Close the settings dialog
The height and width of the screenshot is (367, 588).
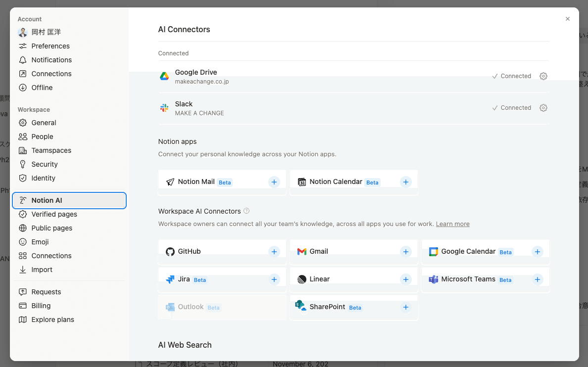pyautogui.click(x=568, y=19)
